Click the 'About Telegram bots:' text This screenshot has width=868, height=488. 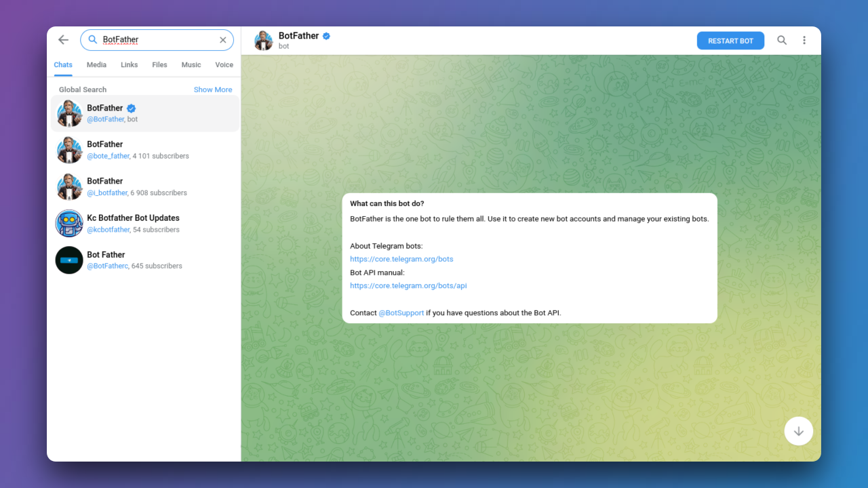[x=387, y=246]
